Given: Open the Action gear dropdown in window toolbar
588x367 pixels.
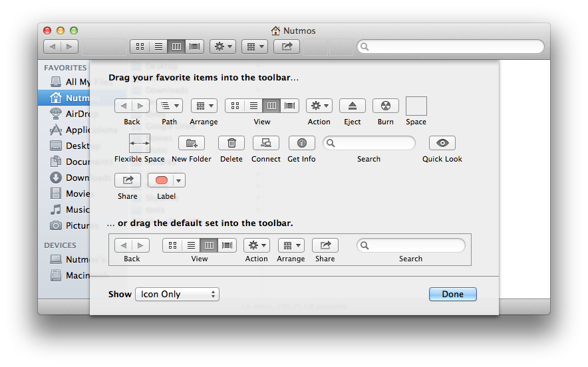Looking at the screenshot, I should [x=222, y=47].
